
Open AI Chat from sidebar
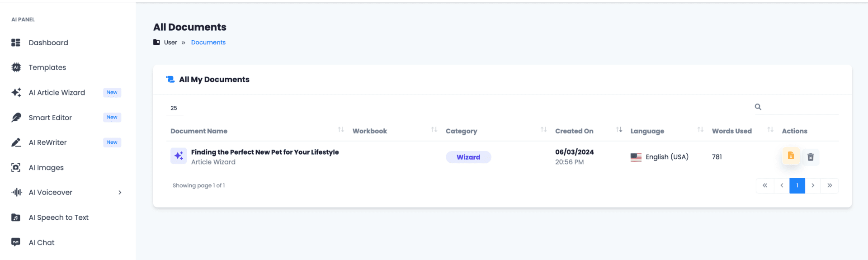(x=41, y=243)
